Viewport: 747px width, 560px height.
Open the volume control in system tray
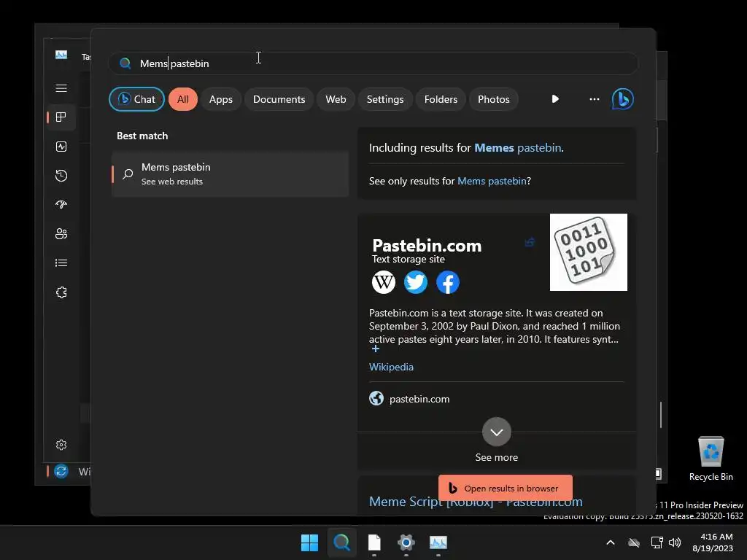[x=675, y=542]
